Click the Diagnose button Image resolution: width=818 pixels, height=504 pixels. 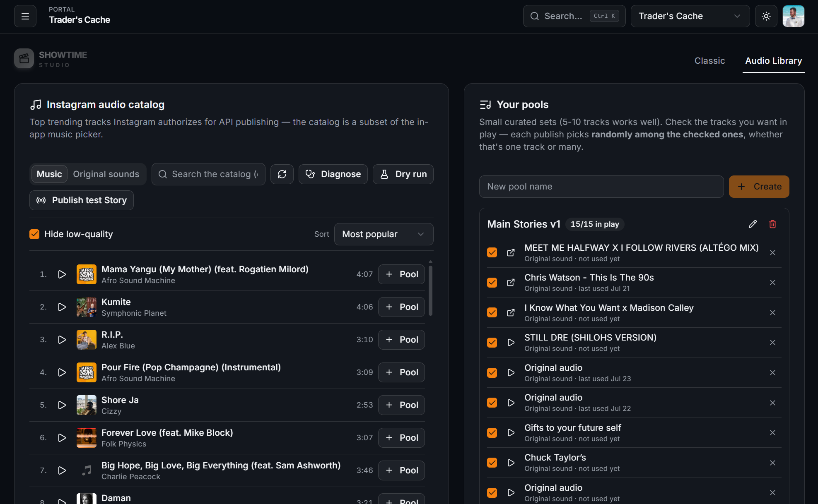(x=333, y=174)
